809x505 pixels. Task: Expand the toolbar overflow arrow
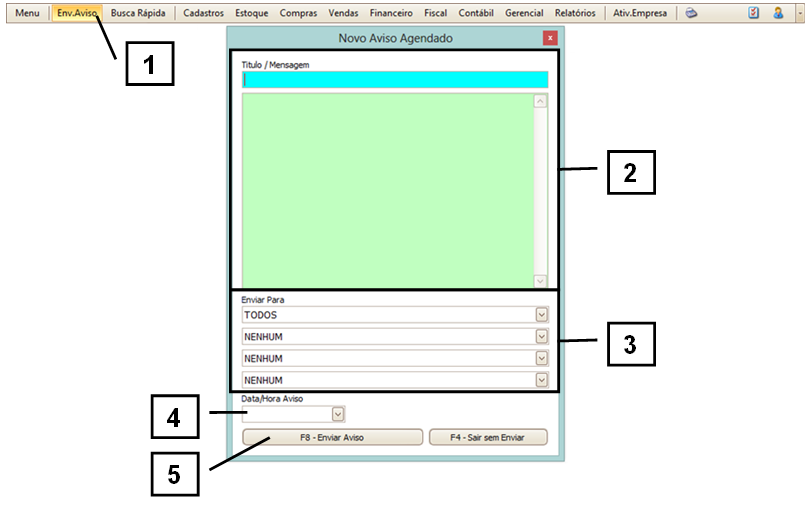coord(799,13)
